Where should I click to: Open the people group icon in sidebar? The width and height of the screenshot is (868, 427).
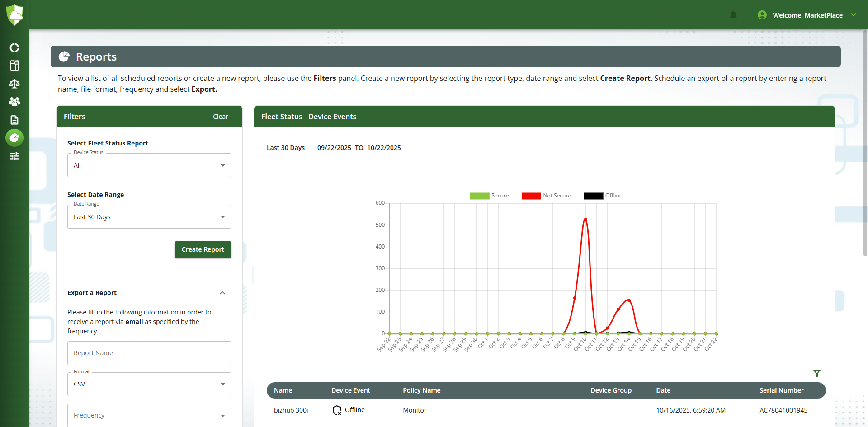[x=14, y=102]
